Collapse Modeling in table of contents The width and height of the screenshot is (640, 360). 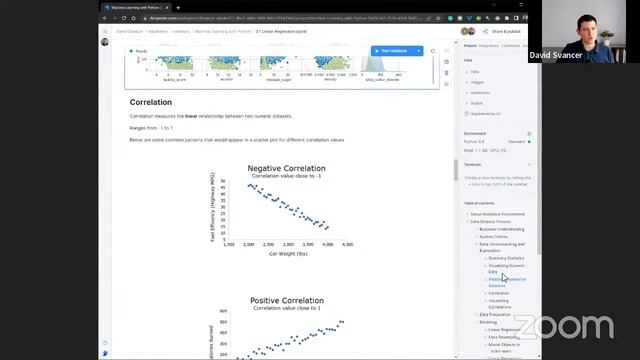pos(476,322)
